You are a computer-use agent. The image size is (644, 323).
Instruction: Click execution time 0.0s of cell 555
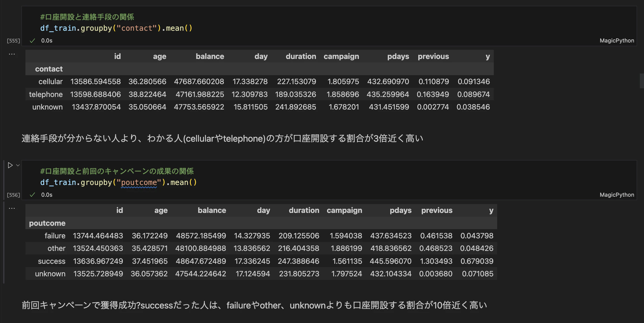[x=47, y=41]
